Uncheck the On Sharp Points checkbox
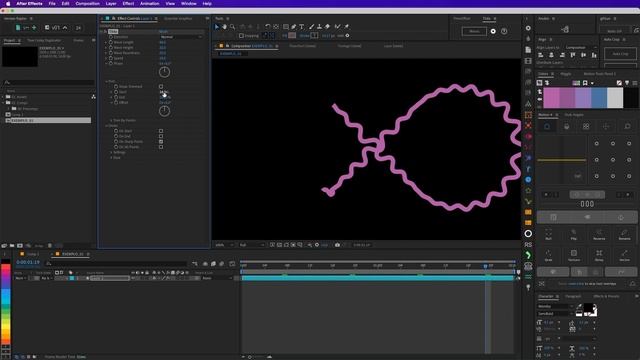Viewport: 640px width, 360px height. [x=161, y=142]
